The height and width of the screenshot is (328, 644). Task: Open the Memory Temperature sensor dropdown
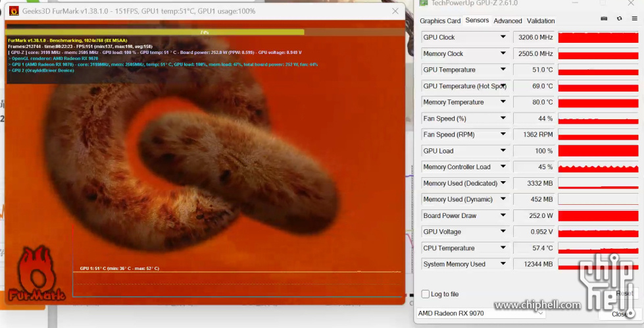[503, 102]
